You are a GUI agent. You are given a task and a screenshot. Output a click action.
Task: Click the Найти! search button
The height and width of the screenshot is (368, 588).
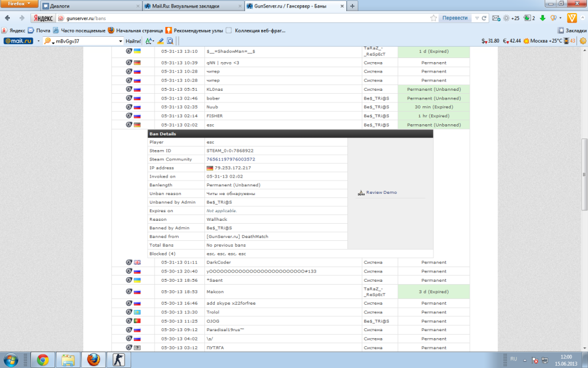133,41
